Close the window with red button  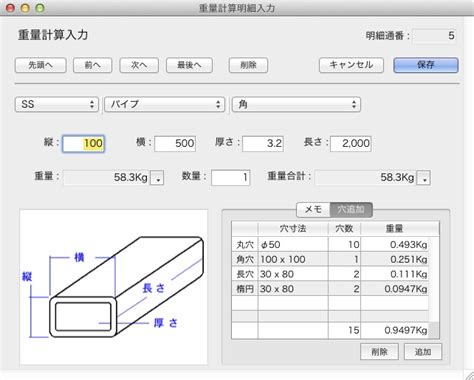[11, 8]
